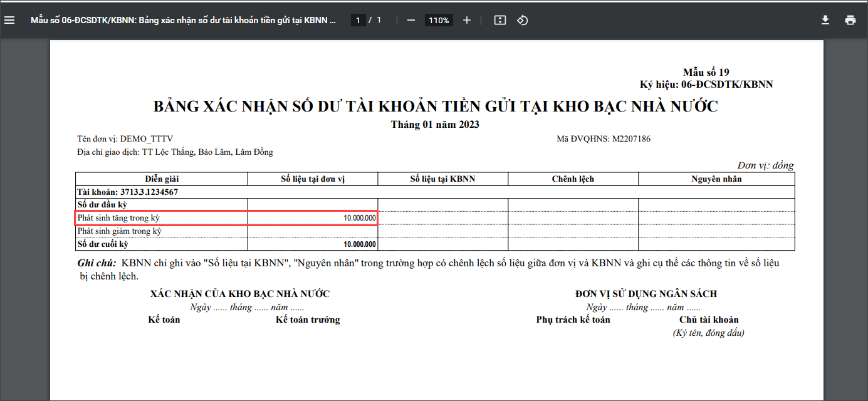Zoom out with the minus icon
Viewport: 868px width, 401px height.
(411, 20)
